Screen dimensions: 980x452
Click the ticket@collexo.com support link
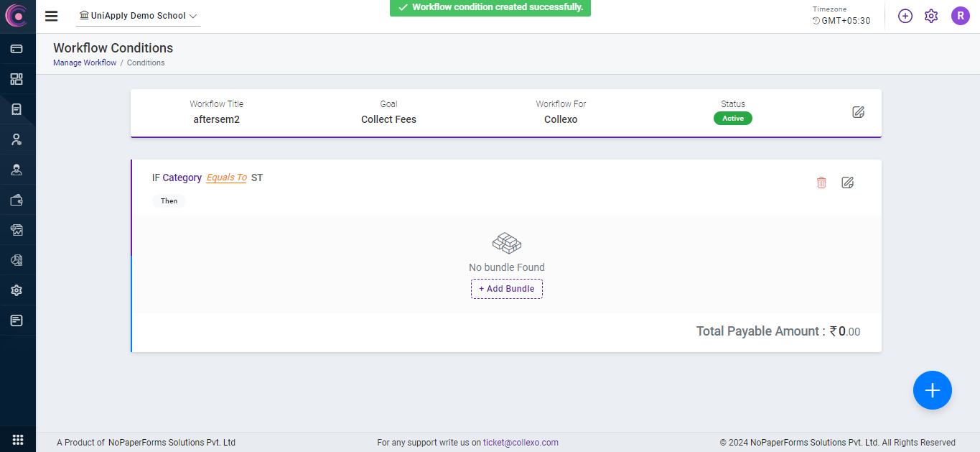pyautogui.click(x=521, y=443)
